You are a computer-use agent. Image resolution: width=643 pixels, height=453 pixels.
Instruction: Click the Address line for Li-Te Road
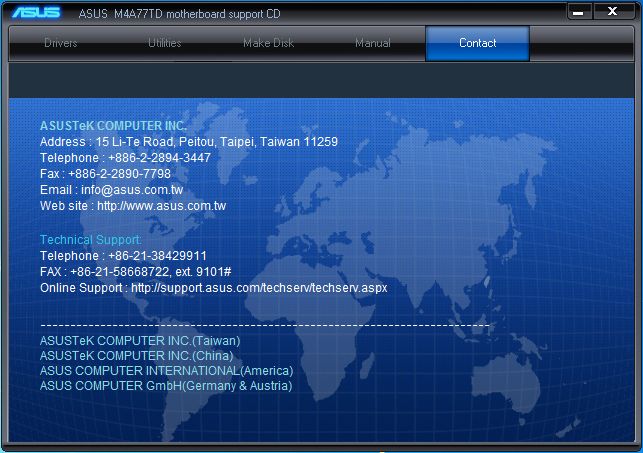tap(189, 142)
